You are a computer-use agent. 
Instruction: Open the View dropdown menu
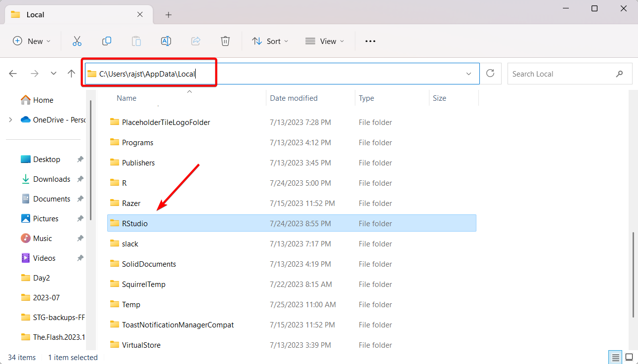tap(324, 41)
